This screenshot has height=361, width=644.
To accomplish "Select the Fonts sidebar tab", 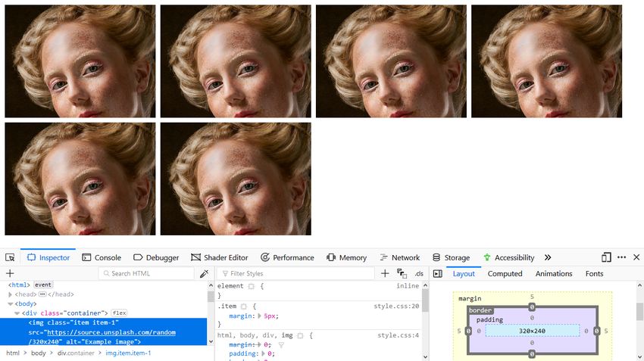I will point(594,274).
